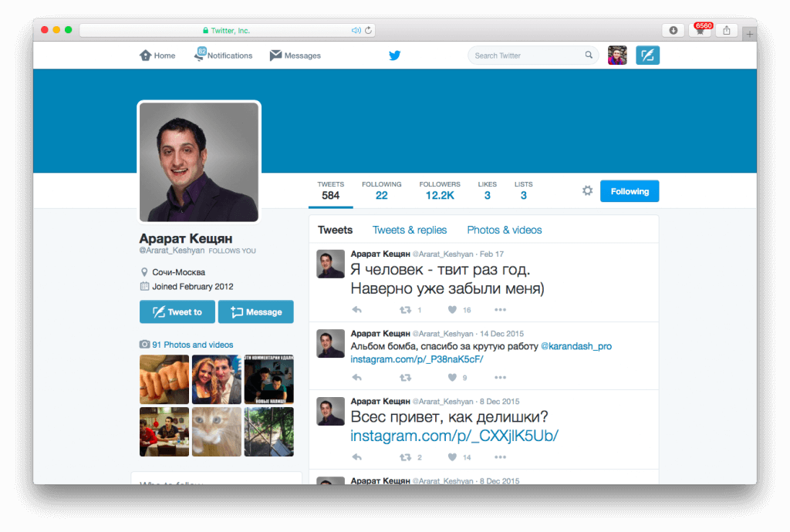Image resolution: width=790 pixels, height=532 pixels.
Task: Open thumbnail of couple photo
Action: click(x=217, y=379)
